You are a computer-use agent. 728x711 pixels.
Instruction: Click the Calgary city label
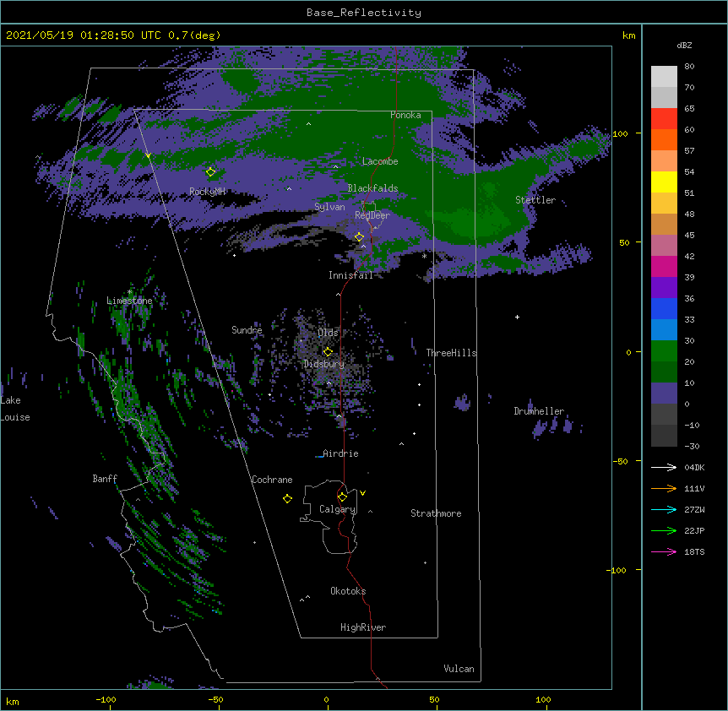(338, 509)
